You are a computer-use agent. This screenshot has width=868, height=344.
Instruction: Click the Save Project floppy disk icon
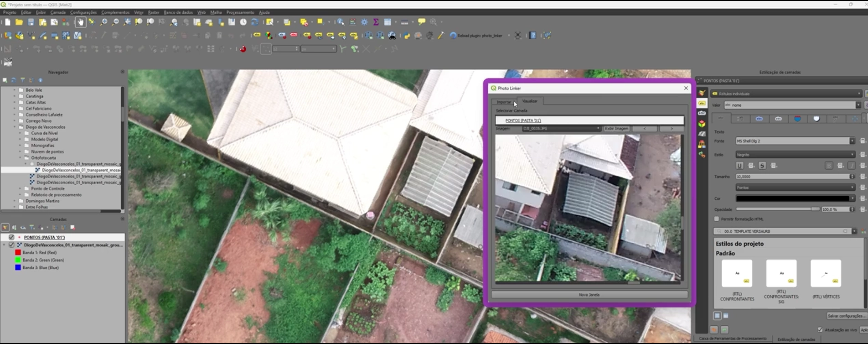31,22
